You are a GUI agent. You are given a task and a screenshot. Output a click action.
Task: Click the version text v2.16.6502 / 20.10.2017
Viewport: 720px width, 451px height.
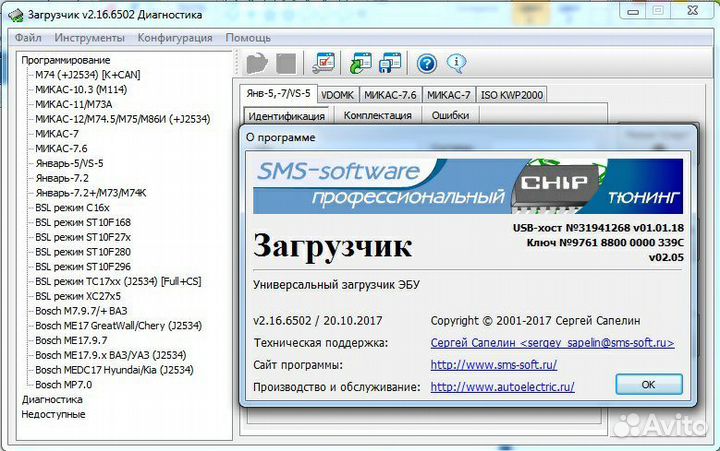tap(317, 321)
